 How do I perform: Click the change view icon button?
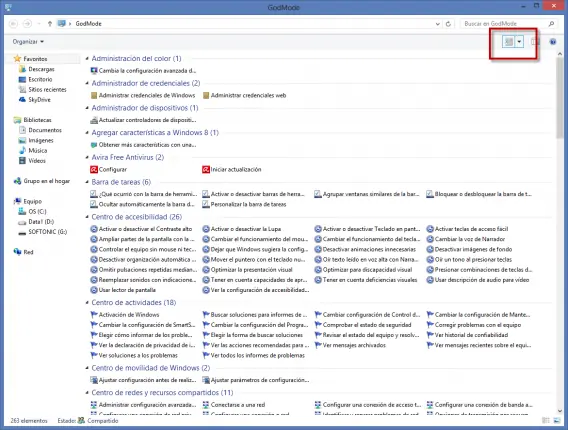click(x=509, y=42)
